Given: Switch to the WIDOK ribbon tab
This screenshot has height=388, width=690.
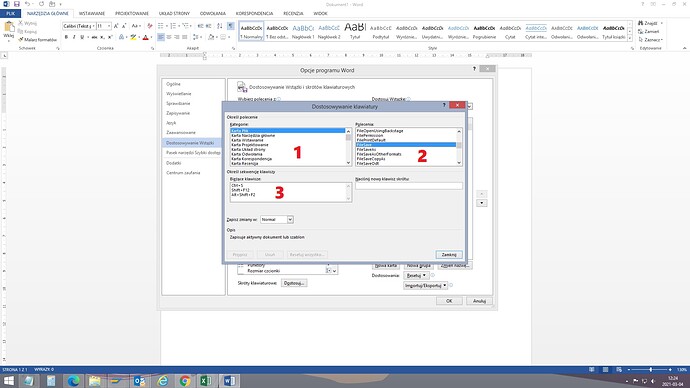Looking at the screenshot, I should 320,14.
